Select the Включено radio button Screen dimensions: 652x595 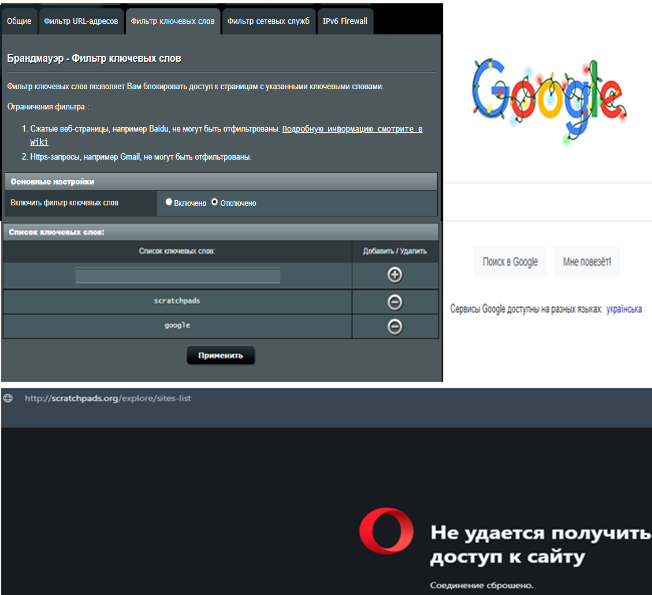(169, 202)
